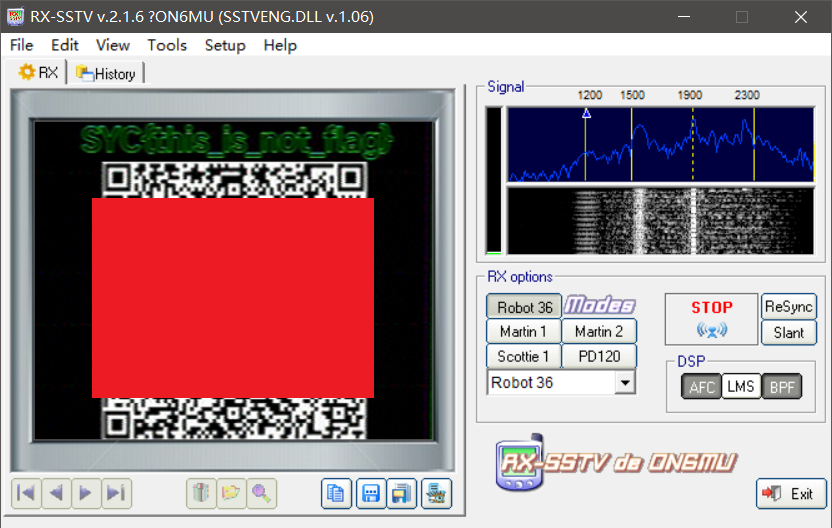Click the trash can delete icon
This screenshot has height=528, width=832.
click(x=201, y=494)
